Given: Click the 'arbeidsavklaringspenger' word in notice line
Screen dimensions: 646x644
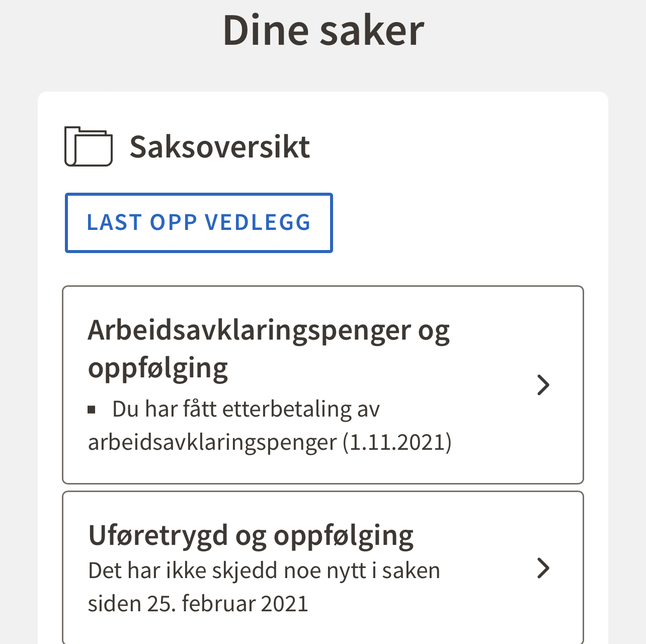Looking at the screenshot, I should tap(212, 443).
